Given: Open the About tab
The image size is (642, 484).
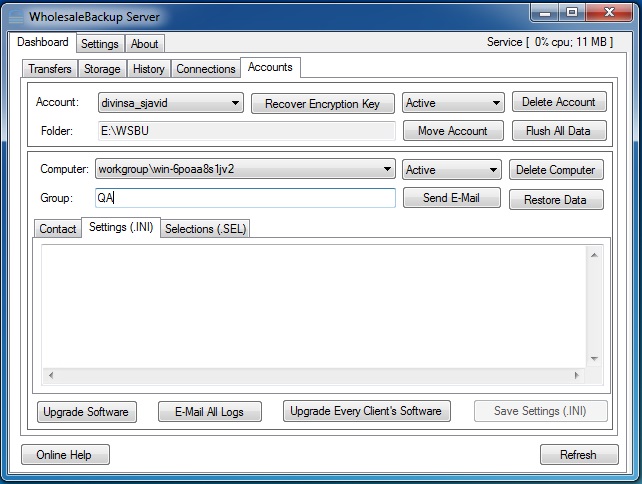Looking at the screenshot, I should [145, 44].
